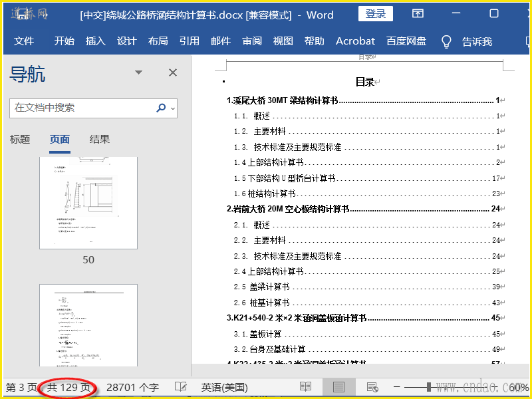Open ribbon display options icon
The width and height of the screenshot is (532, 399).
coord(418,13)
